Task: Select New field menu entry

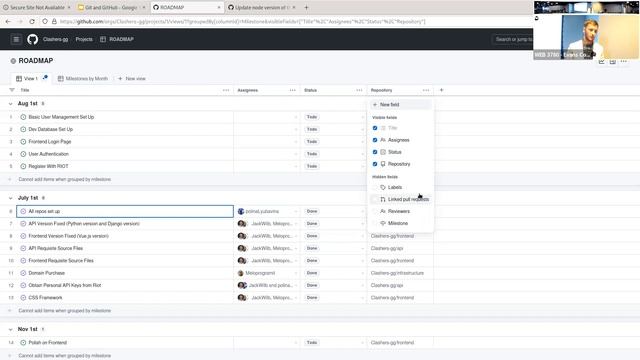Action: pos(401,104)
